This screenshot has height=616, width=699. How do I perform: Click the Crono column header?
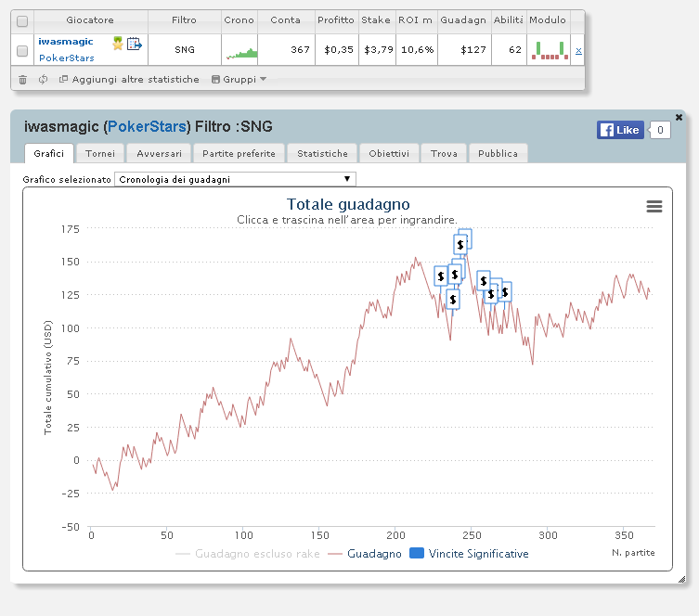click(x=239, y=20)
